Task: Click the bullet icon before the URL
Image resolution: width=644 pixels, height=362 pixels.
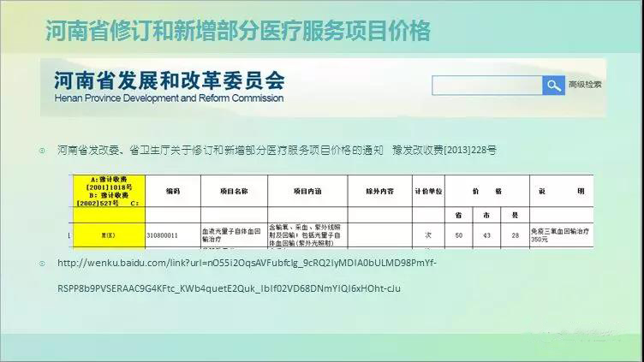Action: click(x=42, y=263)
